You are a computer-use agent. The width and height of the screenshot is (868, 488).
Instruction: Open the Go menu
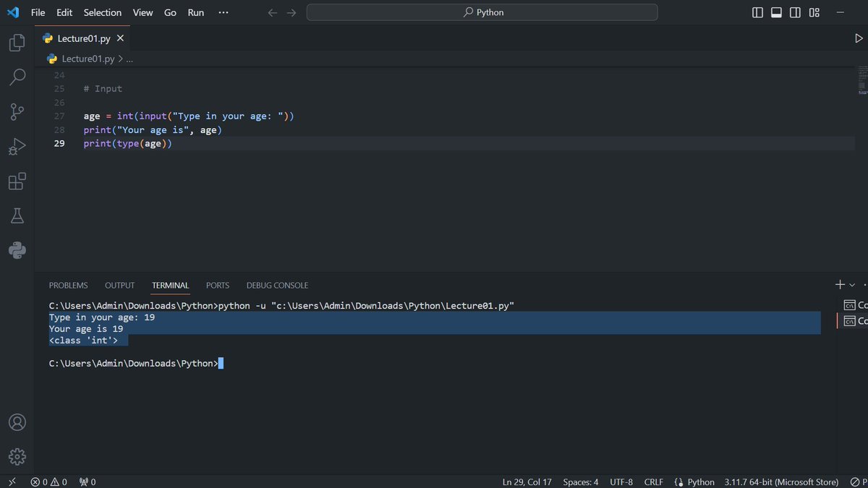(x=170, y=12)
